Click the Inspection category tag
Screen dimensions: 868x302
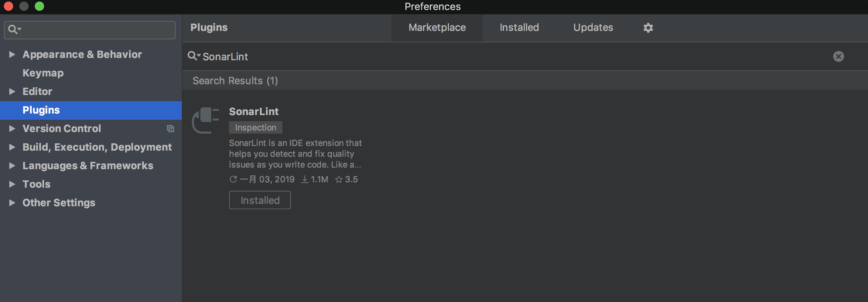click(x=256, y=127)
